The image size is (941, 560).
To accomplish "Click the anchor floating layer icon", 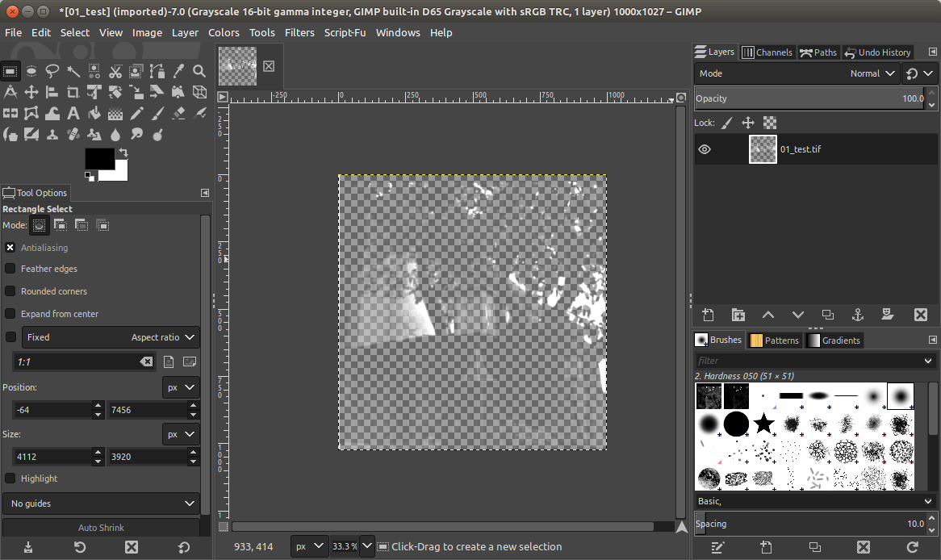I will tap(858, 315).
